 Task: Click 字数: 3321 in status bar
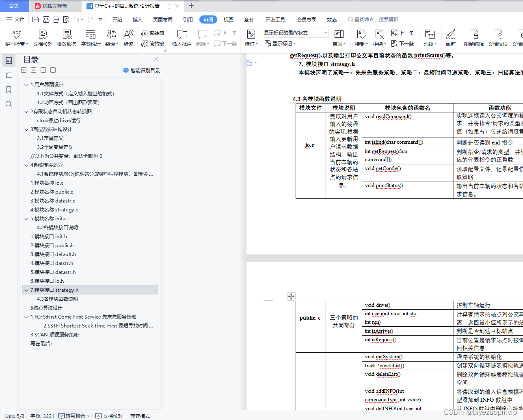pos(42,416)
